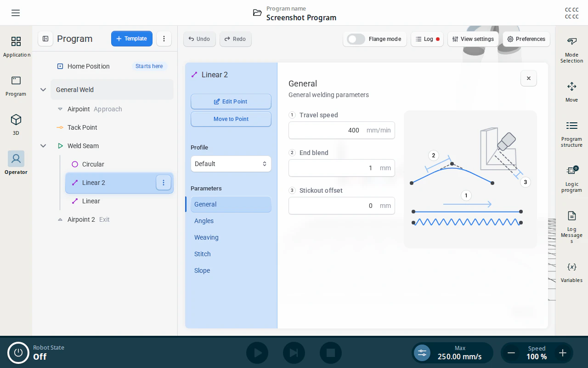The height and width of the screenshot is (368, 588).
Task: Click the robot power state button
Action: click(18, 353)
